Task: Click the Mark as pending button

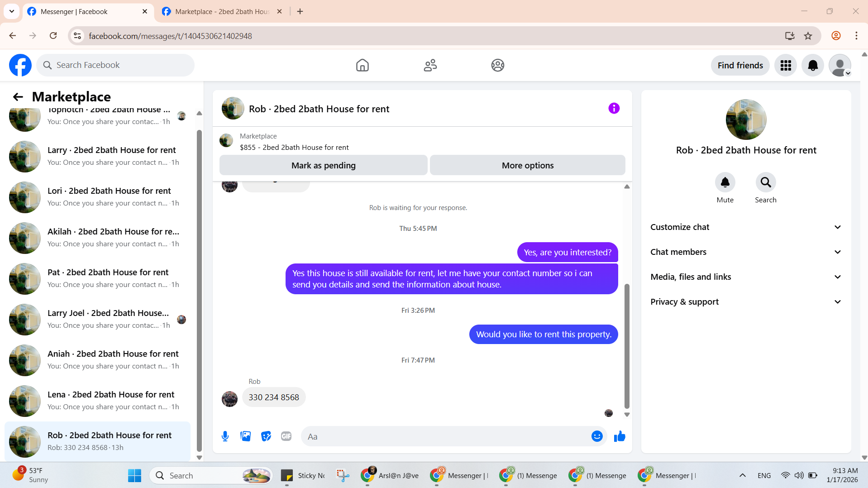Action: [x=323, y=166]
